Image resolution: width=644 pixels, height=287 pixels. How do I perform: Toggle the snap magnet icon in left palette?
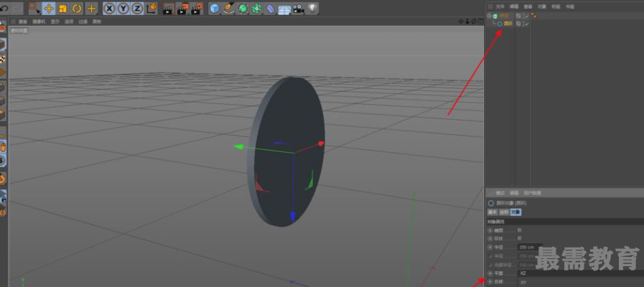click(3, 179)
